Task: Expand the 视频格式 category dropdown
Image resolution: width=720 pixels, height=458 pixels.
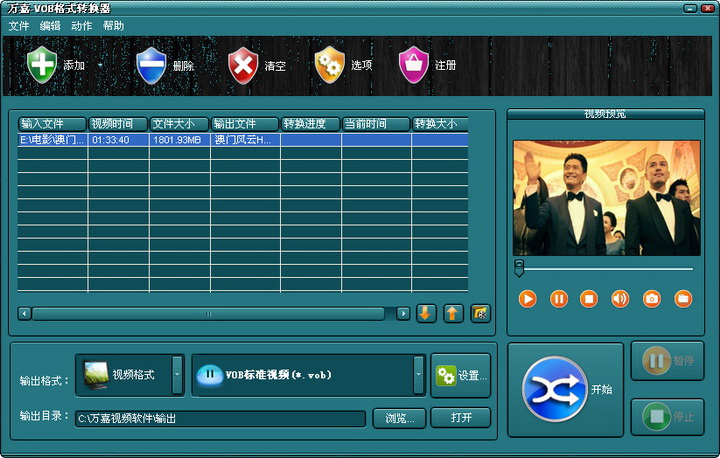Action: click(x=177, y=375)
